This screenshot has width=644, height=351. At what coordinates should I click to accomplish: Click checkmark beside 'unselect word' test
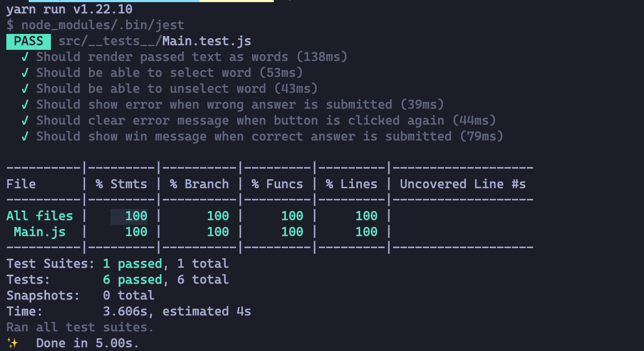(x=25, y=89)
